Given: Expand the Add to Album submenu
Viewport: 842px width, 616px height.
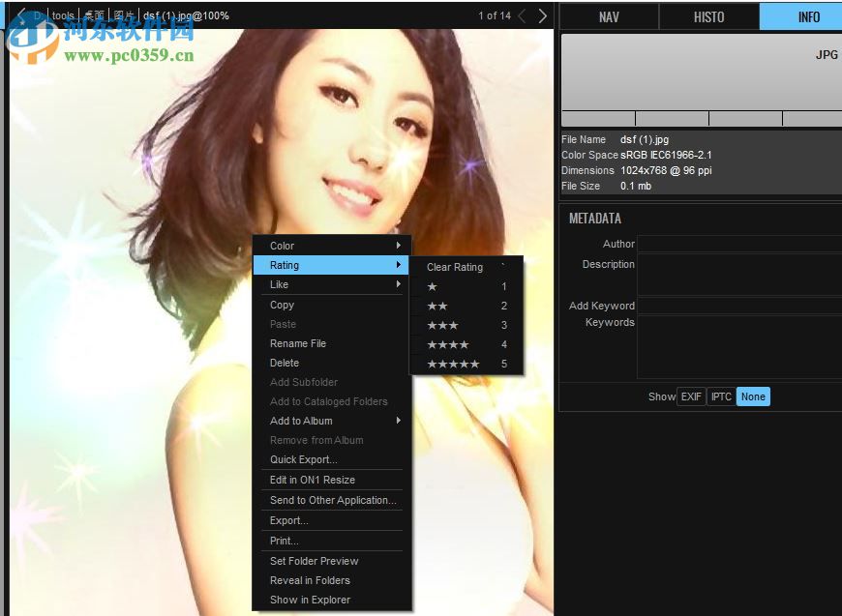Looking at the screenshot, I should click(x=302, y=422).
